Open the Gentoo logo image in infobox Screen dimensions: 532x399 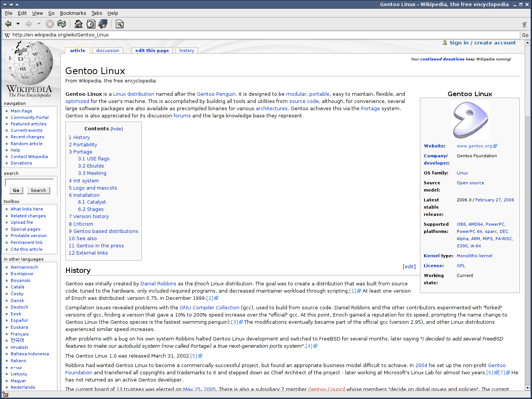(470, 120)
